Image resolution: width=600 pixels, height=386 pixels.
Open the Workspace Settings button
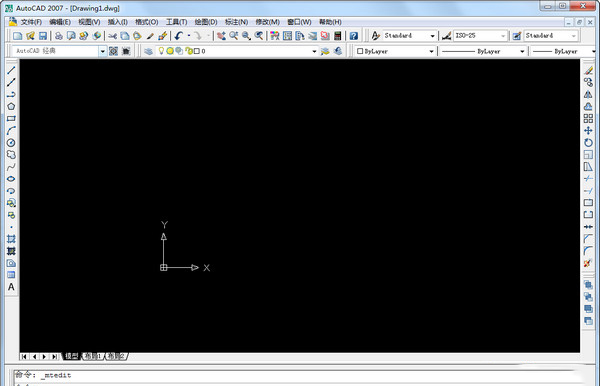point(113,51)
